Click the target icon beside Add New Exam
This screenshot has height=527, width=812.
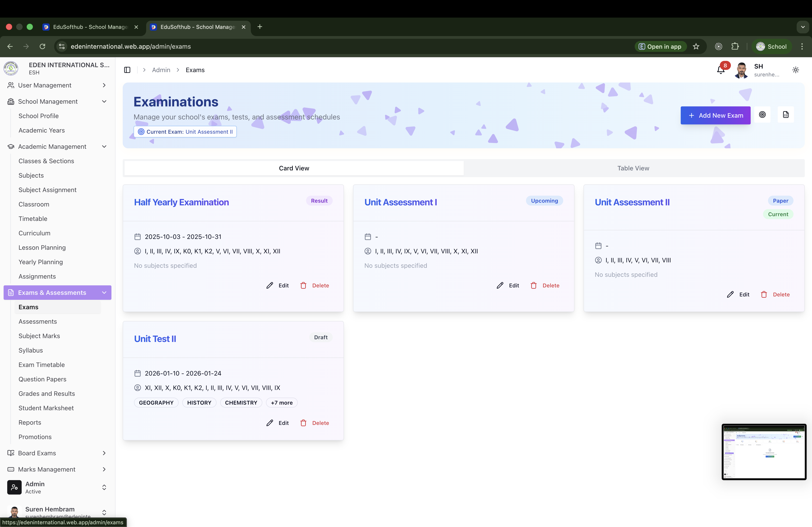point(762,115)
